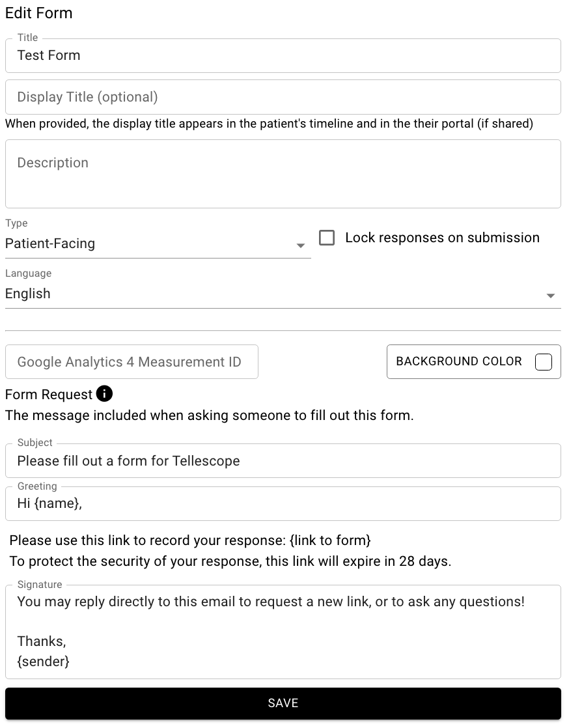
Task: Click inside the Title field containing Test Form
Action: pyautogui.click(x=283, y=55)
